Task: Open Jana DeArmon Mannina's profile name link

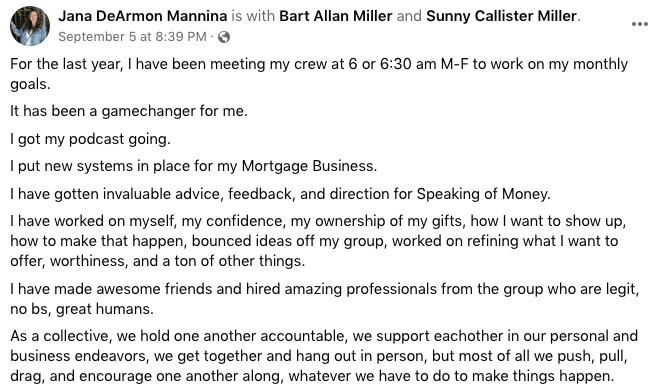Action: [143, 16]
